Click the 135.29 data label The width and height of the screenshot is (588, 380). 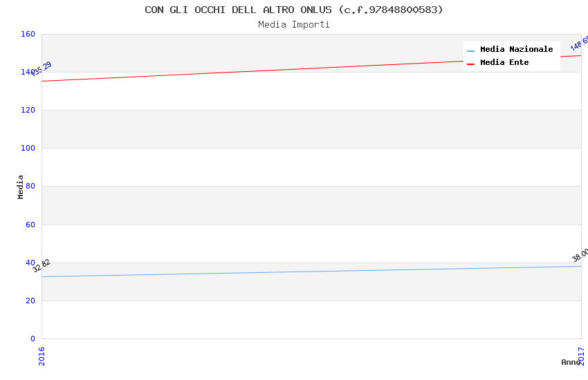(42, 68)
